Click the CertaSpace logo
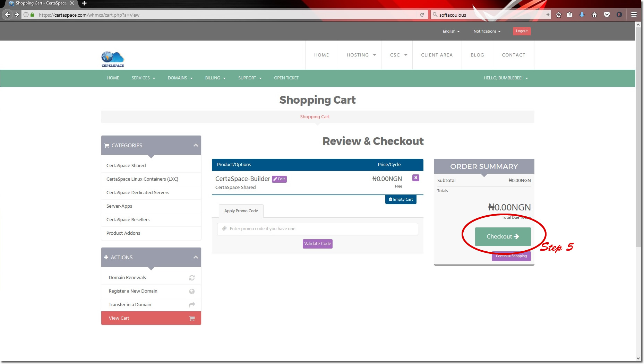Screen dimensions: 644x364 pyautogui.click(x=113, y=59)
